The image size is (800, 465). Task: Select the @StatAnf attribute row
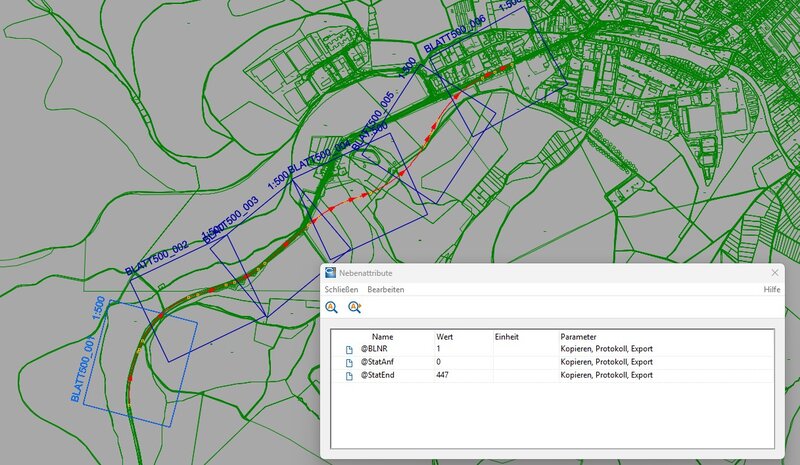coord(379,362)
